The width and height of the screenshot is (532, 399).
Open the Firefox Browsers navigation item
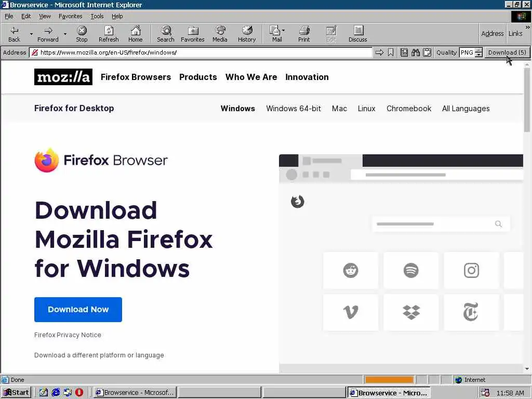pos(136,77)
